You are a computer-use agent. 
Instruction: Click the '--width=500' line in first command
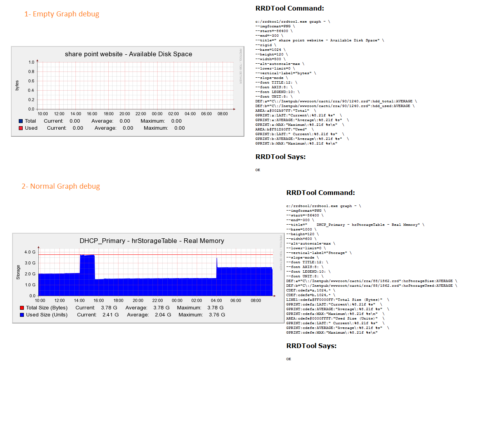pyautogui.click(x=270, y=59)
